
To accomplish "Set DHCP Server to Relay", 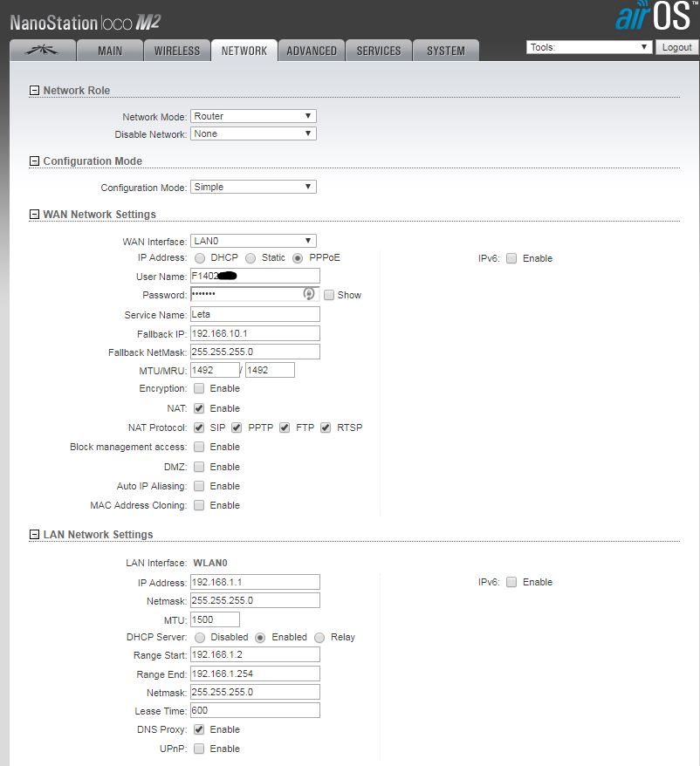I will pos(319,638).
